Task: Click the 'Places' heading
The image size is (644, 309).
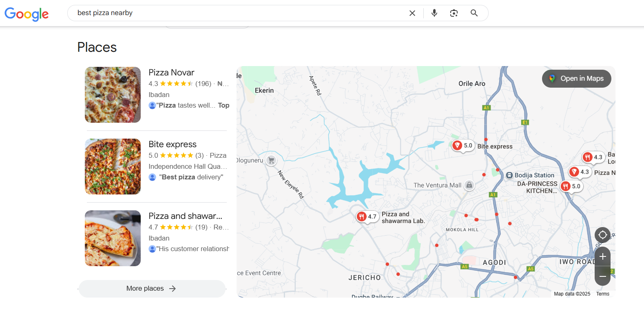Action: pyautogui.click(x=97, y=47)
